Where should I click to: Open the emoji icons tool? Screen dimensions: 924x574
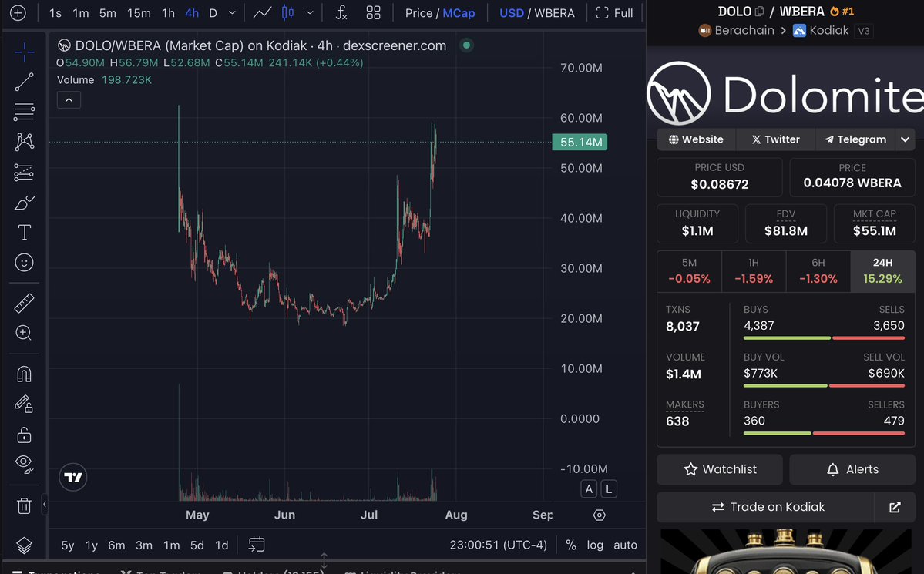click(x=24, y=262)
